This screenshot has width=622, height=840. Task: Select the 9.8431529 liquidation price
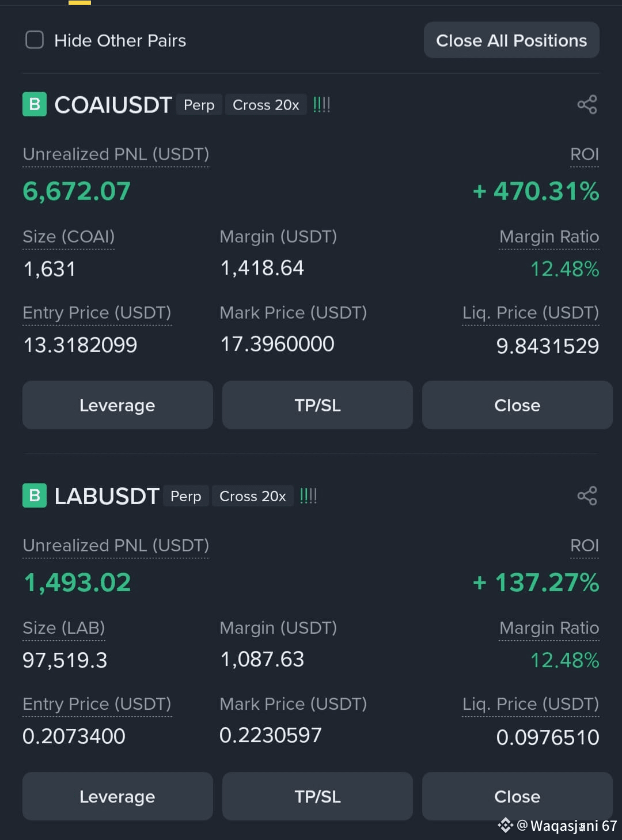point(548,346)
